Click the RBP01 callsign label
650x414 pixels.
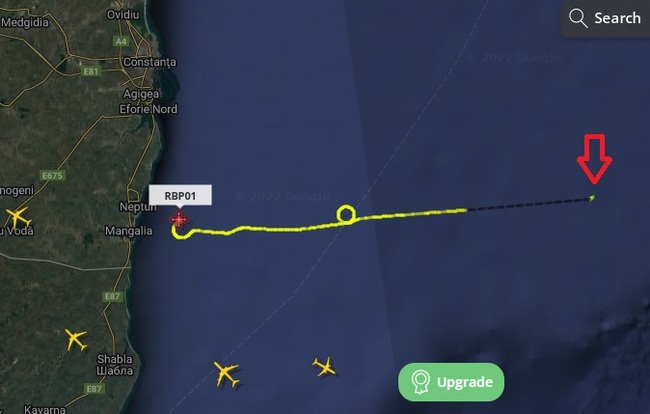pyautogui.click(x=180, y=195)
